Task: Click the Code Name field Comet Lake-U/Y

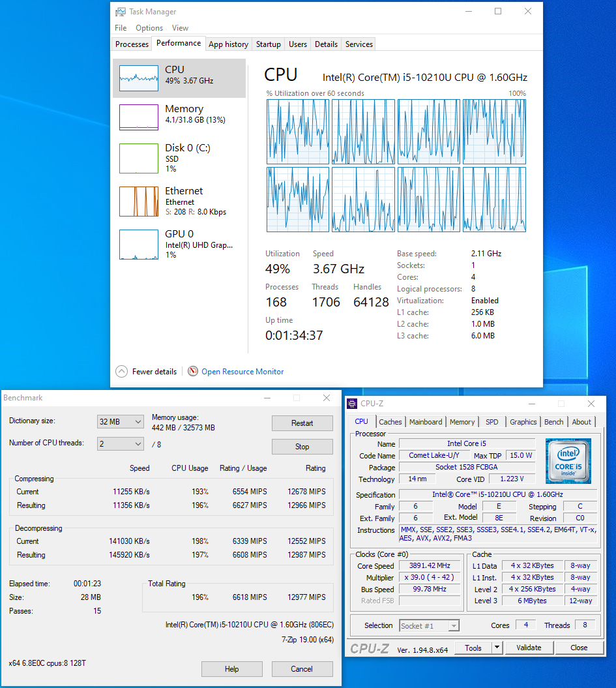Action: [434, 455]
